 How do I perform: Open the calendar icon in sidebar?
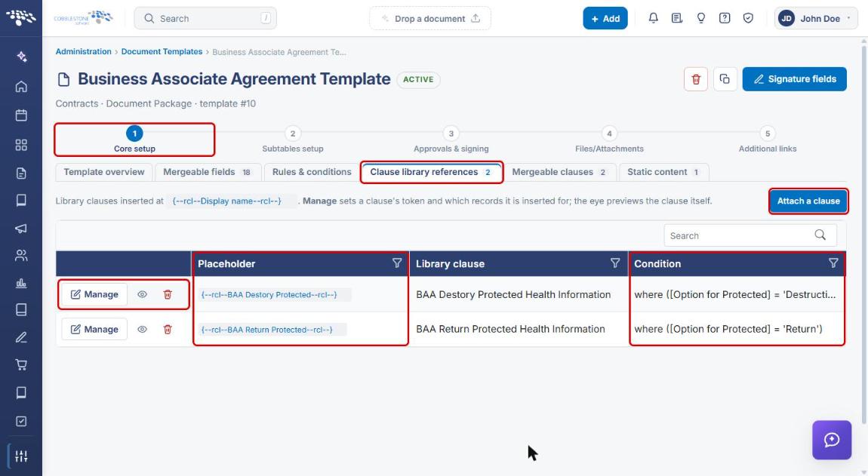coord(21,115)
